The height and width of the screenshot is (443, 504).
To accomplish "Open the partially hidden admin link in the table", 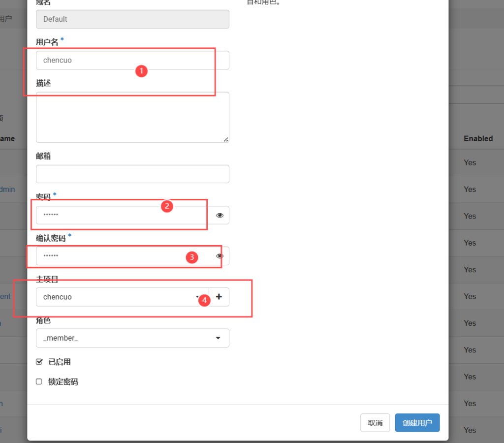I will (x=8, y=189).
